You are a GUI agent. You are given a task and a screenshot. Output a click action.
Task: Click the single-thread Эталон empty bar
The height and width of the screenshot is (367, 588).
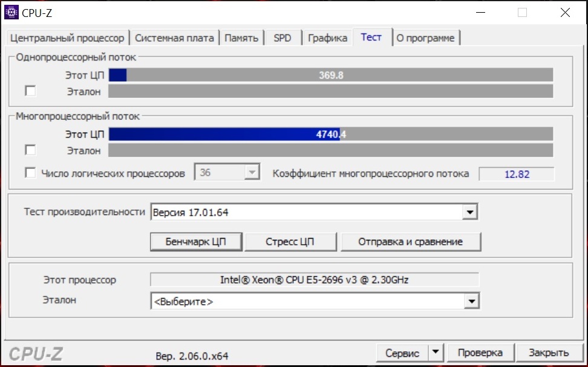(x=331, y=91)
